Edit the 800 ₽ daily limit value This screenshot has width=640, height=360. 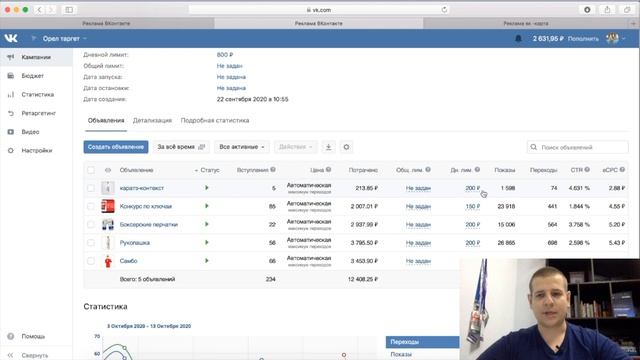[225, 55]
